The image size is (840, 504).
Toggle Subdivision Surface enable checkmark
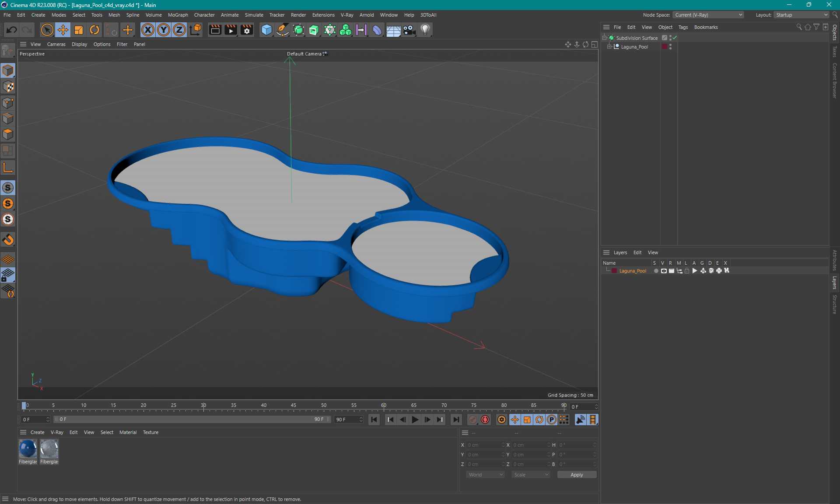[675, 38]
